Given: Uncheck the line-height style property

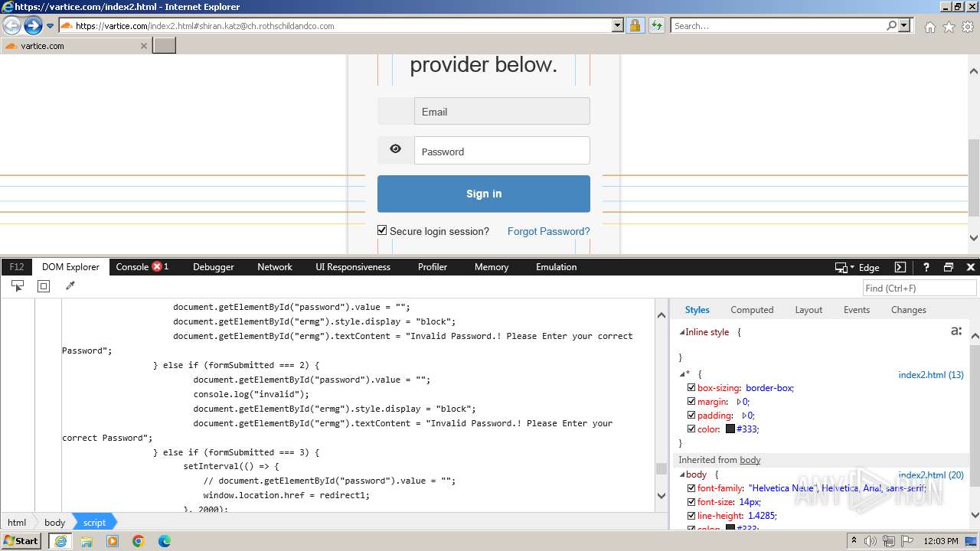Looking at the screenshot, I should 691,516.
